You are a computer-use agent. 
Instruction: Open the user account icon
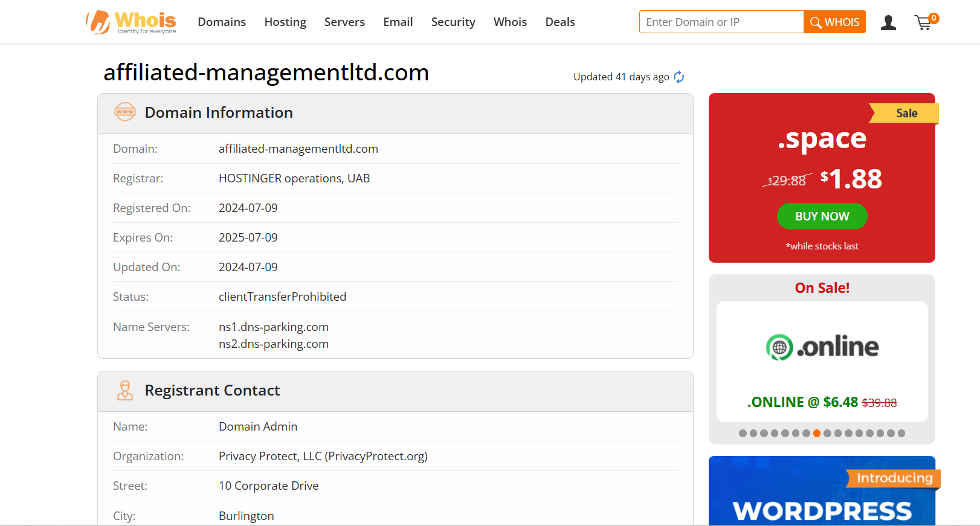(x=888, y=23)
